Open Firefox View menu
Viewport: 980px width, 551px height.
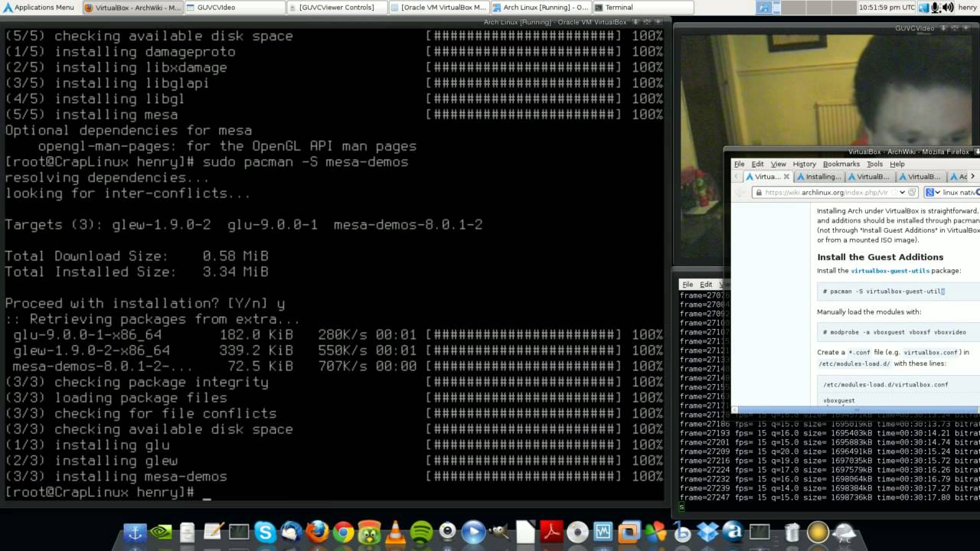[x=779, y=164]
